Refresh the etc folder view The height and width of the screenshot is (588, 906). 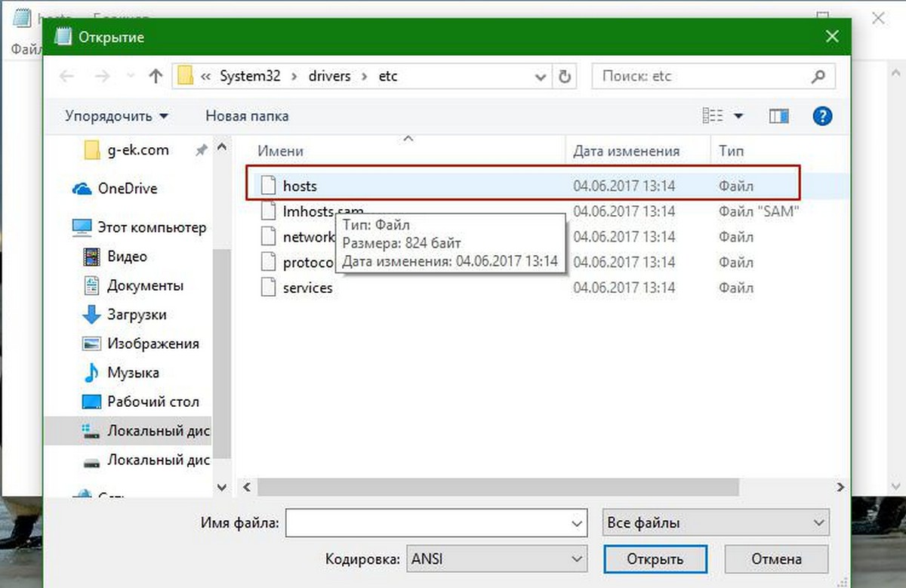[x=565, y=76]
